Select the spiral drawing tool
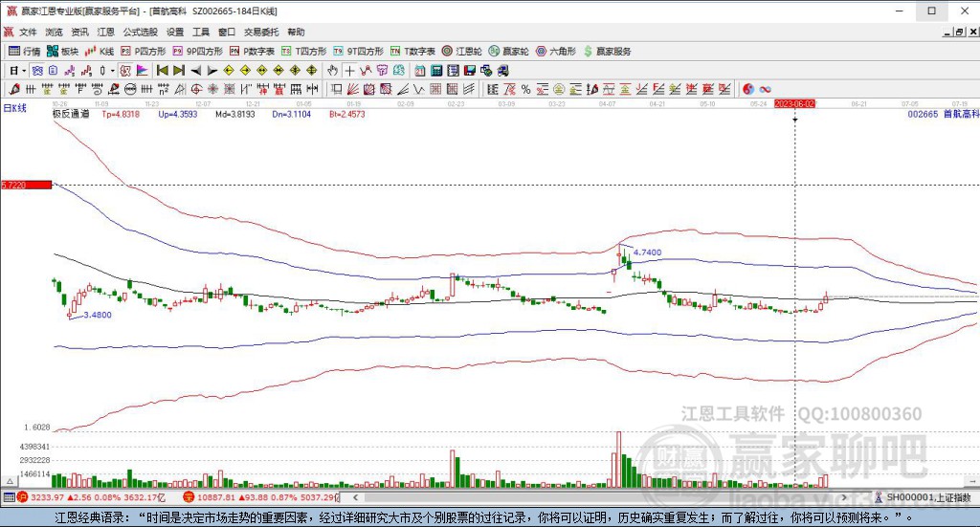 (x=97, y=89)
